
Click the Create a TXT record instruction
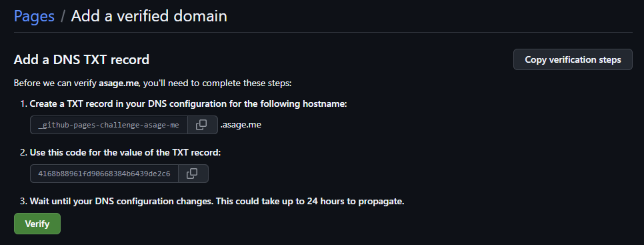[x=188, y=104]
